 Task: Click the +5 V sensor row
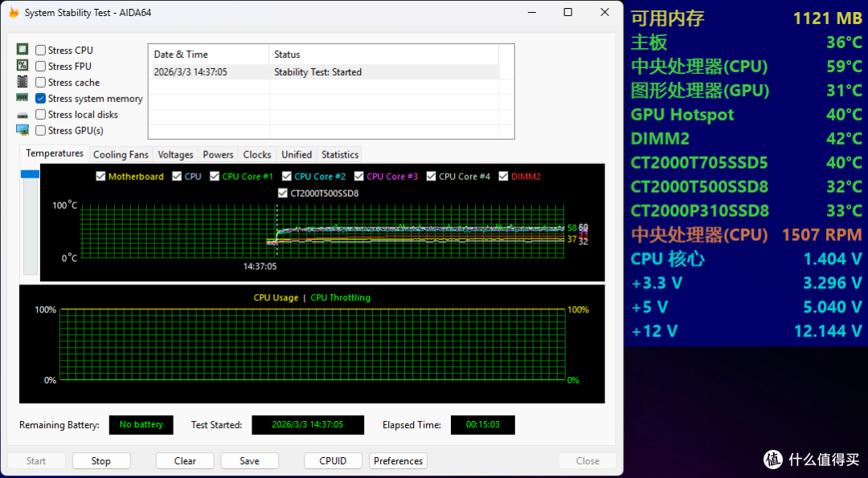pyautogui.click(x=746, y=307)
